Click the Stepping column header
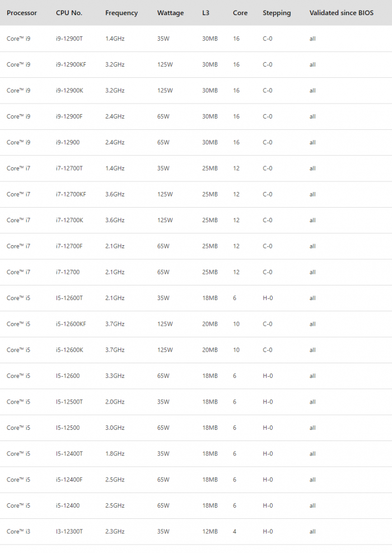392x553 pixels. [x=277, y=13]
